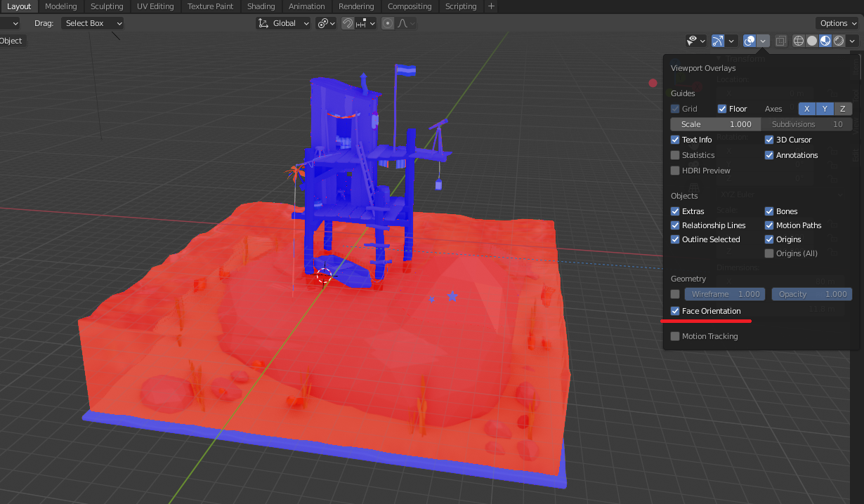Click the Show Gizmo icon
The width and height of the screenshot is (864, 504).
pos(717,40)
